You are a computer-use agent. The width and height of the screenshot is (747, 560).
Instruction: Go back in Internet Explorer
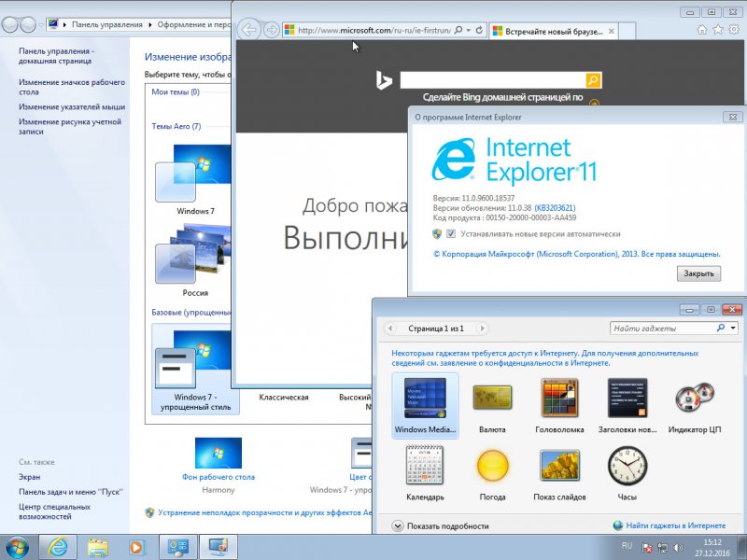(248, 30)
